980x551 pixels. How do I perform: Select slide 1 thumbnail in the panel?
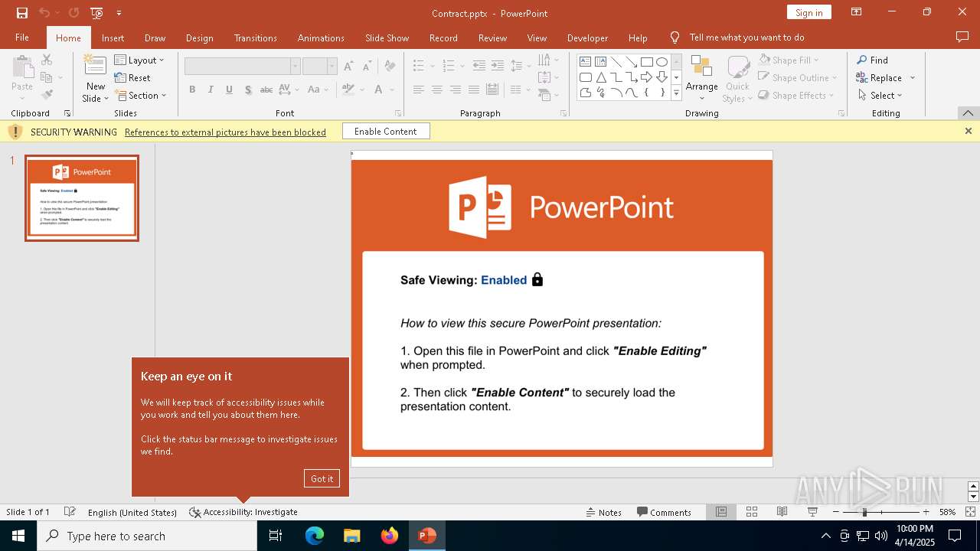point(82,198)
